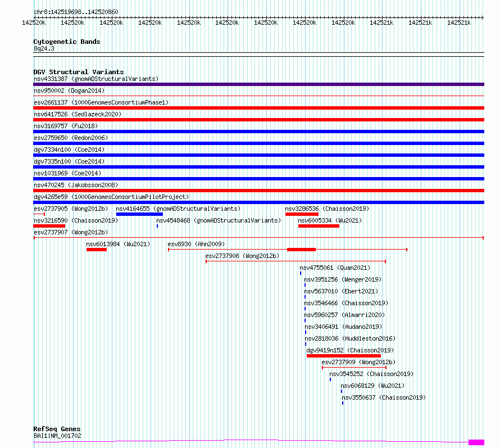Select nsv6417526 (Sedlazeck2020) variant label

click(78, 114)
